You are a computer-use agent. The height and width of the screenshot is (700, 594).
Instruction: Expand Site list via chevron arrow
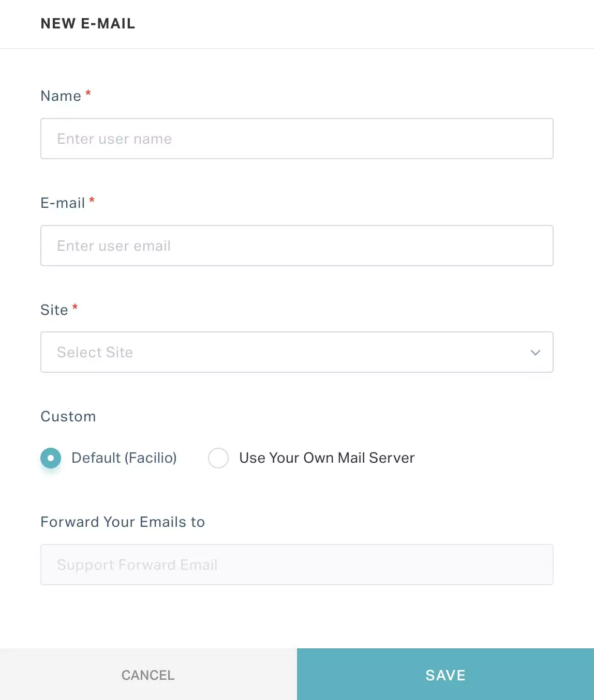click(x=536, y=353)
